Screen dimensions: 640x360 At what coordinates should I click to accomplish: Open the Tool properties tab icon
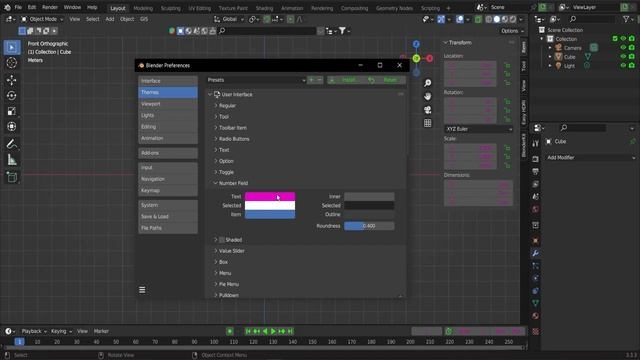click(x=536, y=143)
